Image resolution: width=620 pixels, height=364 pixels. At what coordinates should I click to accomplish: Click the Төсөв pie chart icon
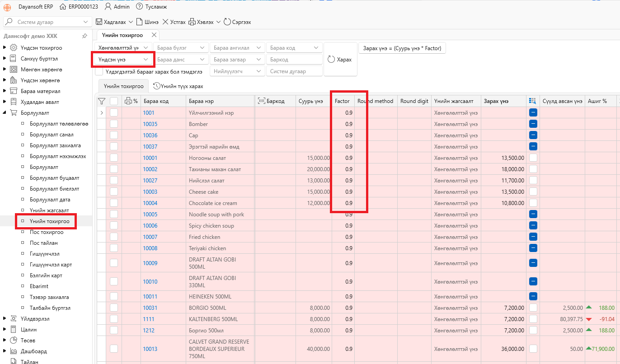coord(14,340)
